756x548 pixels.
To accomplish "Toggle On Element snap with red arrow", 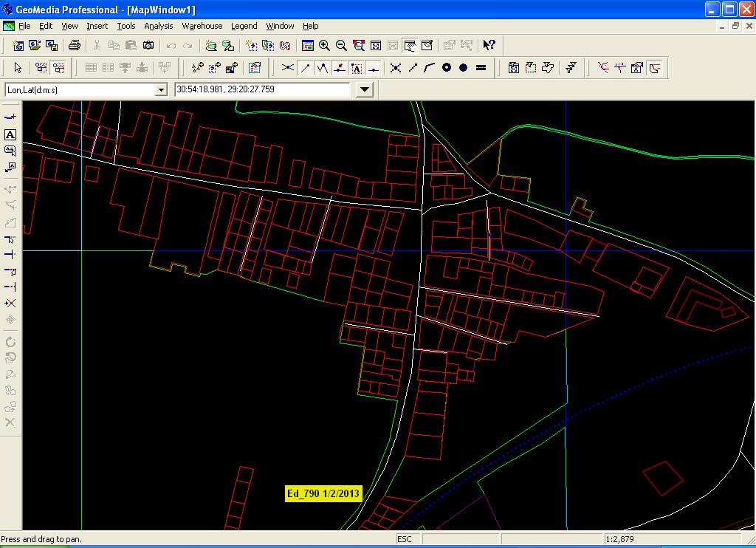I will point(340,68).
